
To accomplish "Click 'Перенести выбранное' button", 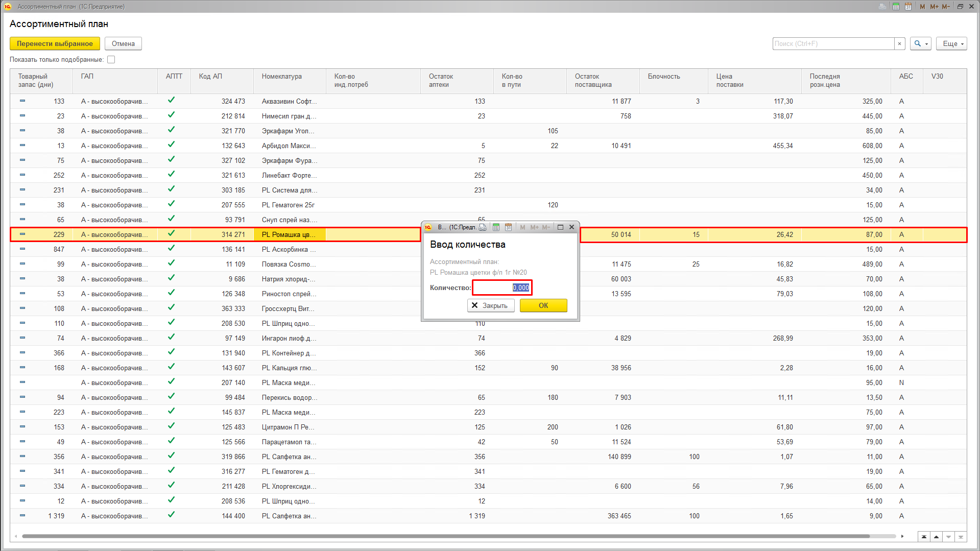I will 55,44.
